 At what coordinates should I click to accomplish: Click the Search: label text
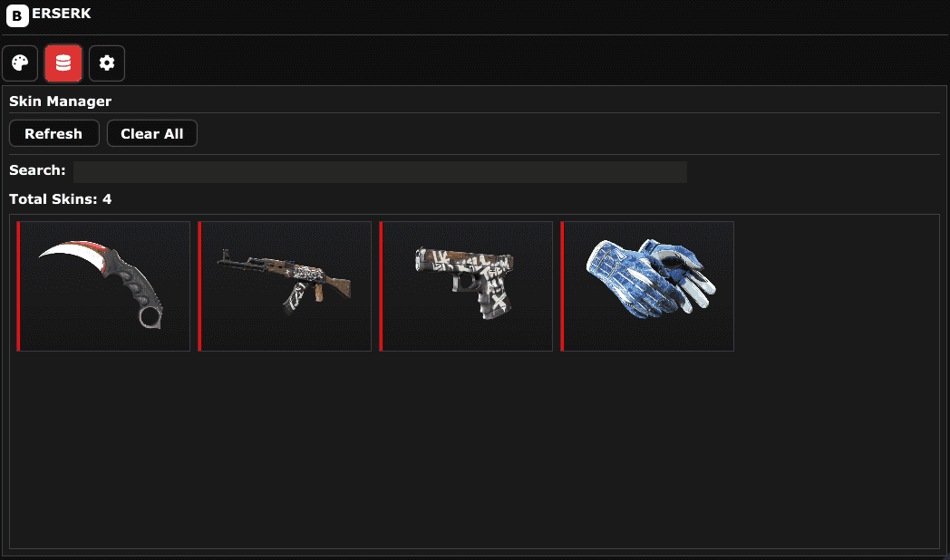tap(37, 170)
